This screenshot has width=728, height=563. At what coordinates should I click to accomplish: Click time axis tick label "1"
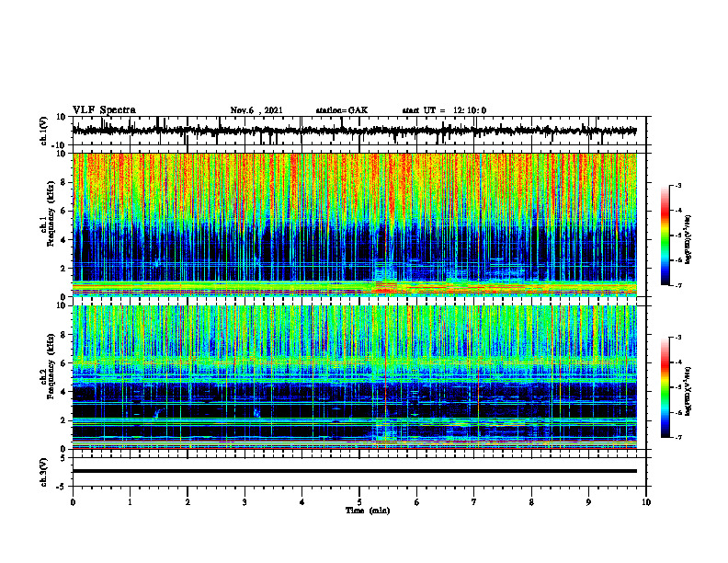point(130,502)
